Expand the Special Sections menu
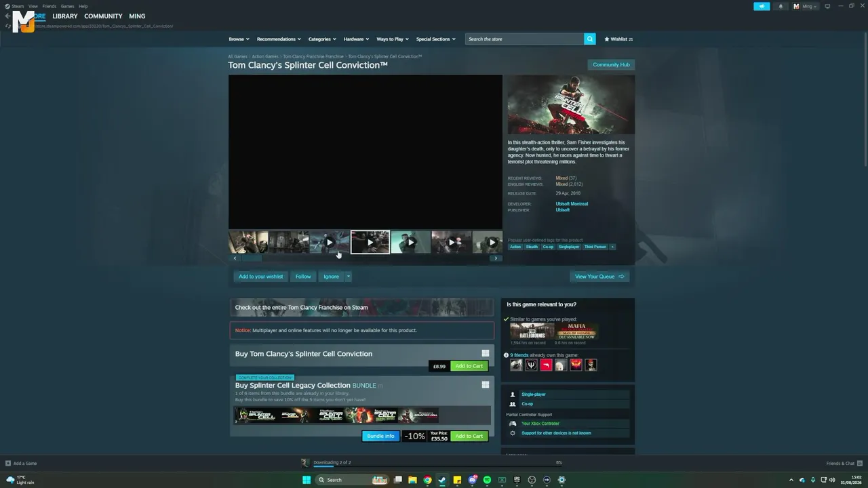This screenshot has height=488, width=868. pos(435,39)
